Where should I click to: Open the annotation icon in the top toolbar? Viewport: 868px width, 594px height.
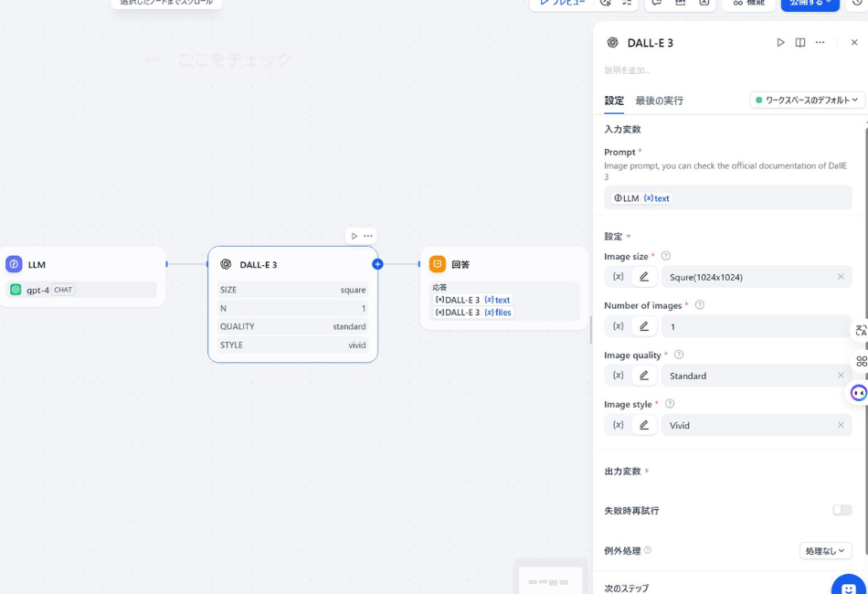point(656,5)
